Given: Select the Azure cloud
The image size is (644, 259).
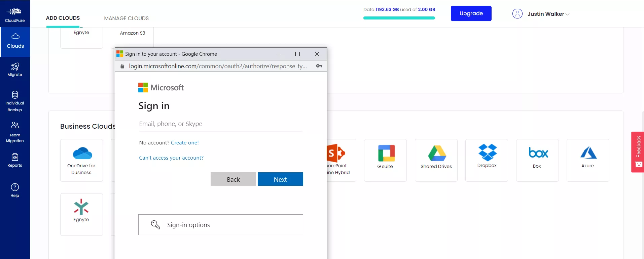Looking at the screenshot, I should pyautogui.click(x=588, y=160).
